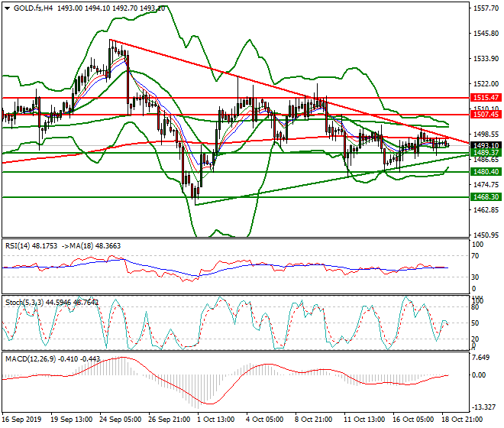Click the 26 Sep 21:00 time label
Image resolution: width=504 pixels, height=428 pixels.
pyautogui.click(x=169, y=420)
